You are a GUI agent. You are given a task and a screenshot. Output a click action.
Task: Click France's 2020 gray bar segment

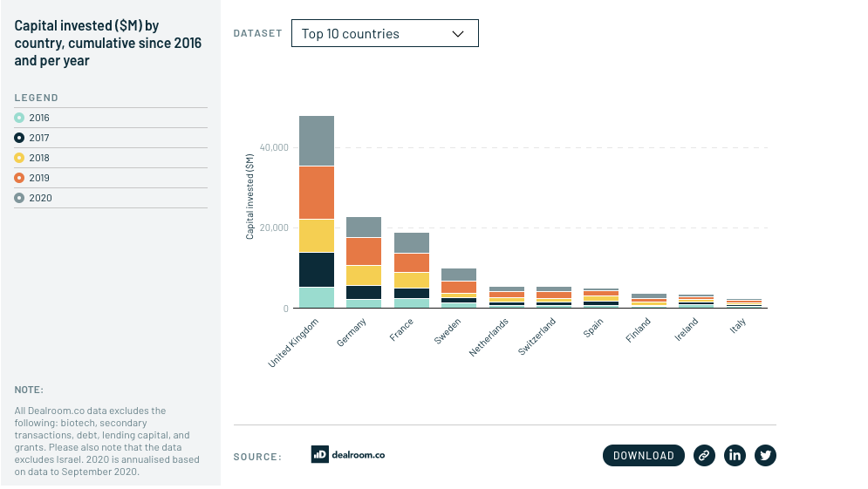[411, 242]
